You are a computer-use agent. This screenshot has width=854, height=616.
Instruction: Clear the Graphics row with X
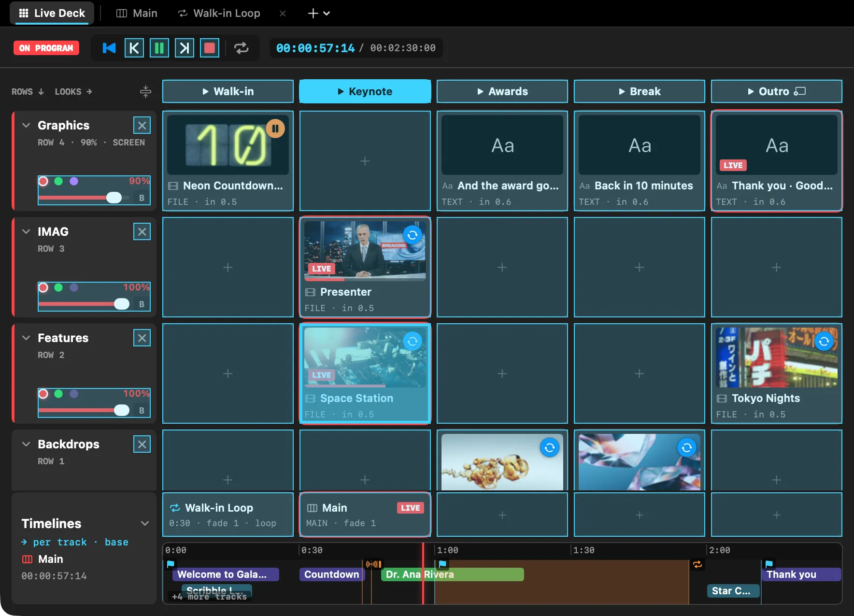(142, 126)
